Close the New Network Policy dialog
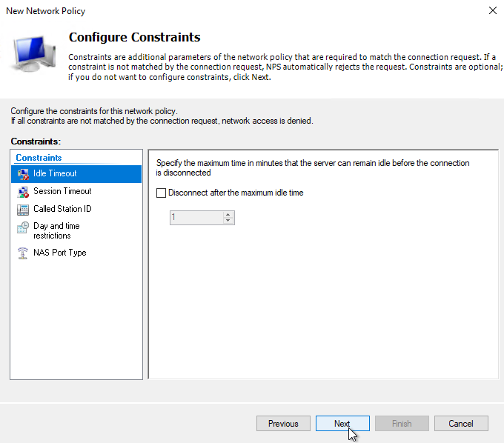Screen dimensions: 504x443 click(492, 10)
